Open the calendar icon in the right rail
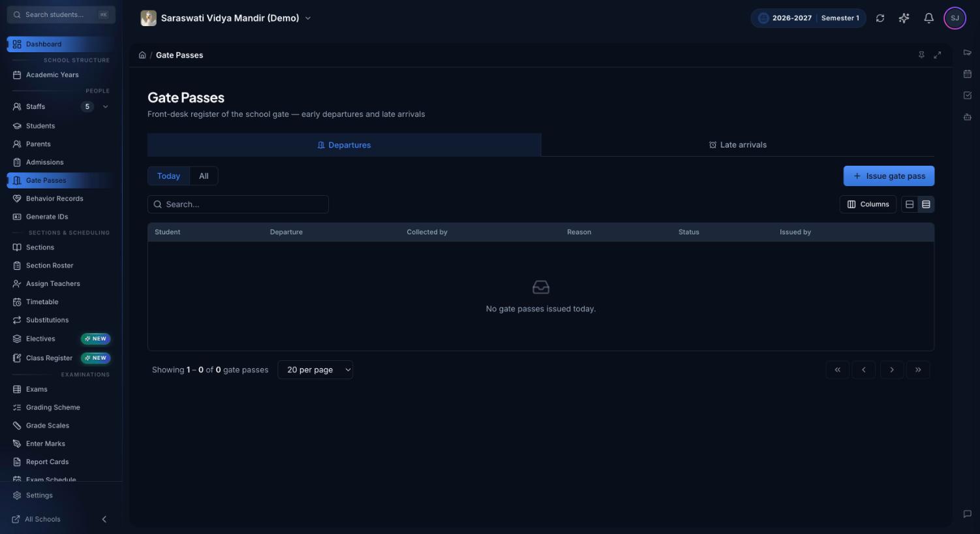This screenshot has height=534, width=980. 968,74
